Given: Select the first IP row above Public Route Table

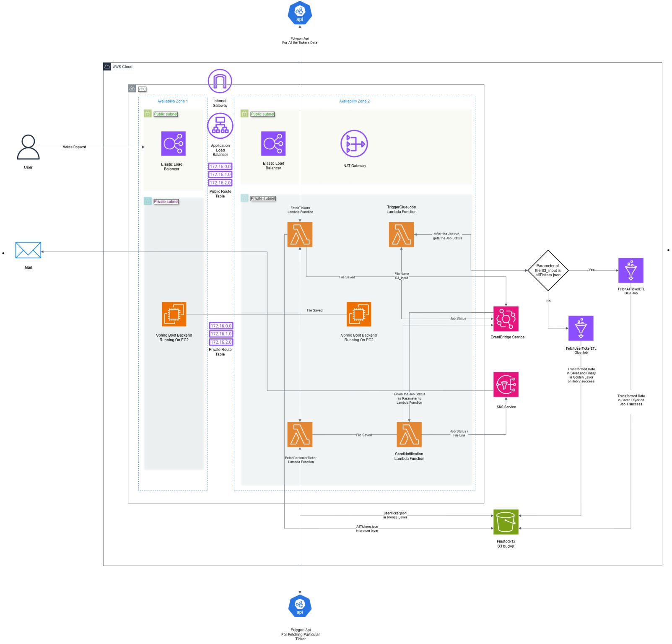Looking at the screenshot, I should point(220,166).
